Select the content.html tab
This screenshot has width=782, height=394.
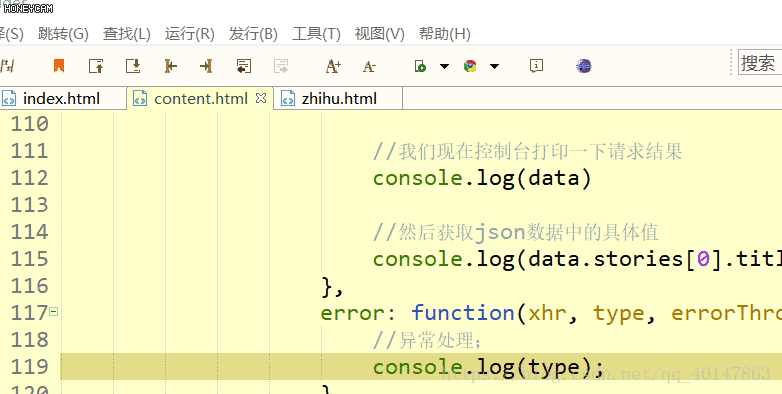[x=200, y=98]
